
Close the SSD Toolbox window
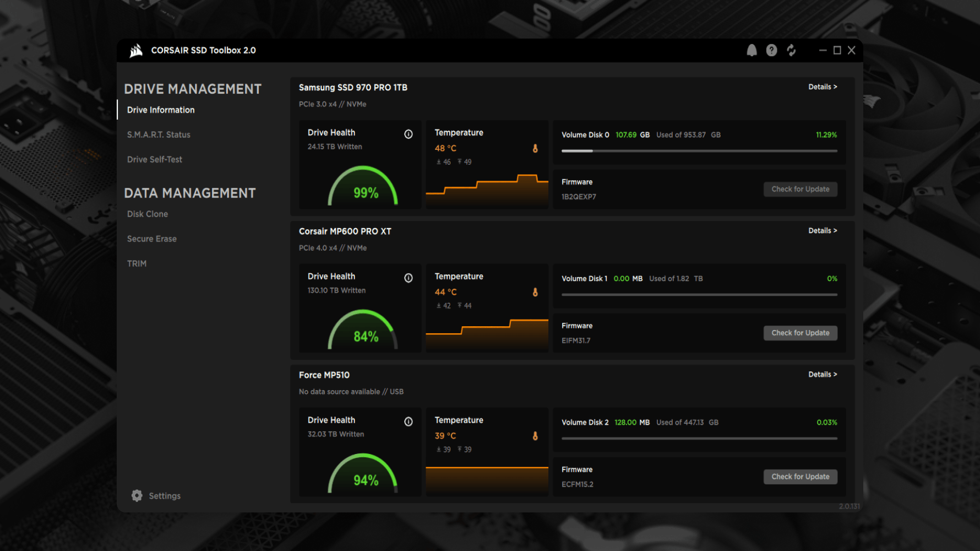tap(851, 50)
